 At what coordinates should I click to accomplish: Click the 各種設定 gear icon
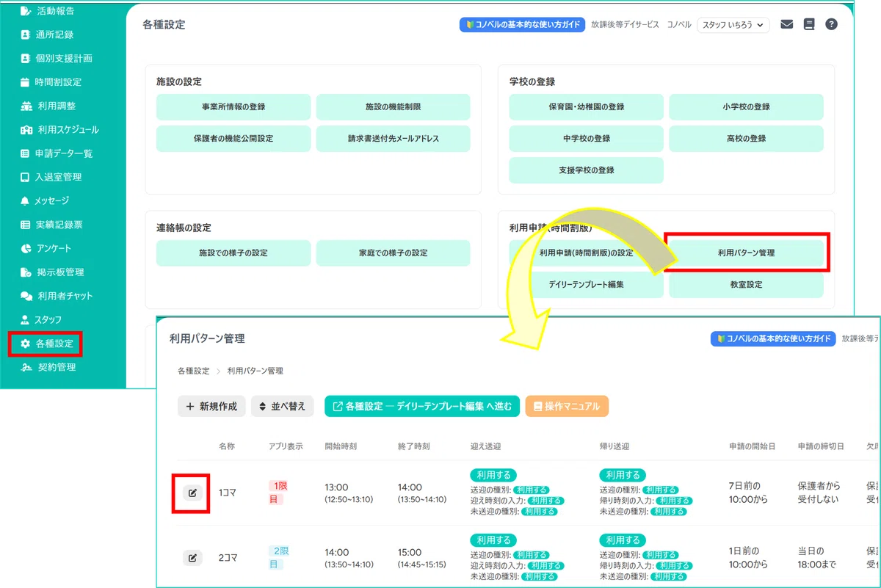tap(26, 344)
